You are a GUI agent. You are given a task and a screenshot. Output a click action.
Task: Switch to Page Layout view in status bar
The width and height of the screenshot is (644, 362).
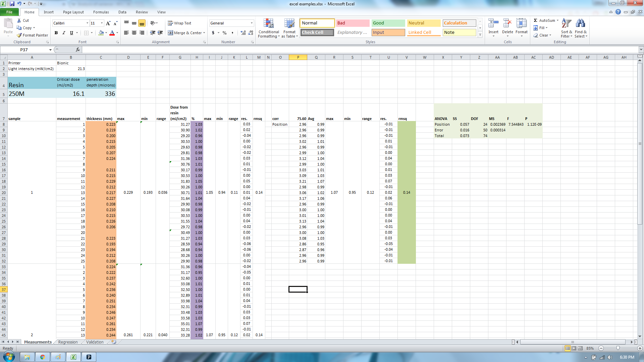574,348
